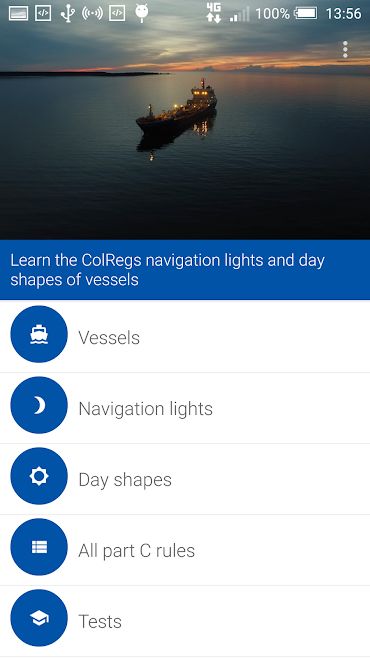Tap the 4G signal indicator
Viewport: 370px width, 658px height.
coord(214,13)
